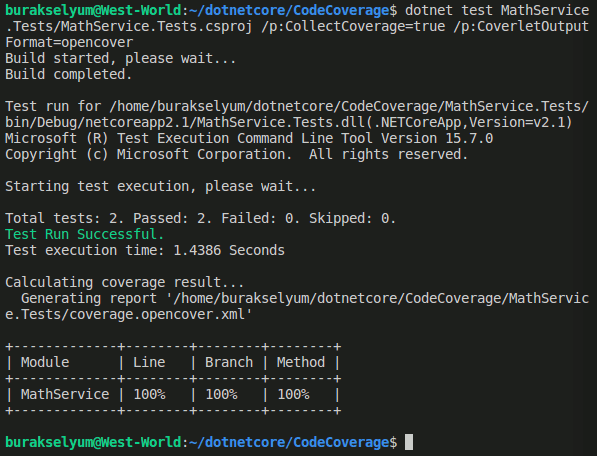This screenshot has height=456, width=597.
Task: Click the 'MathService' module cell
Action: coord(65,394)
